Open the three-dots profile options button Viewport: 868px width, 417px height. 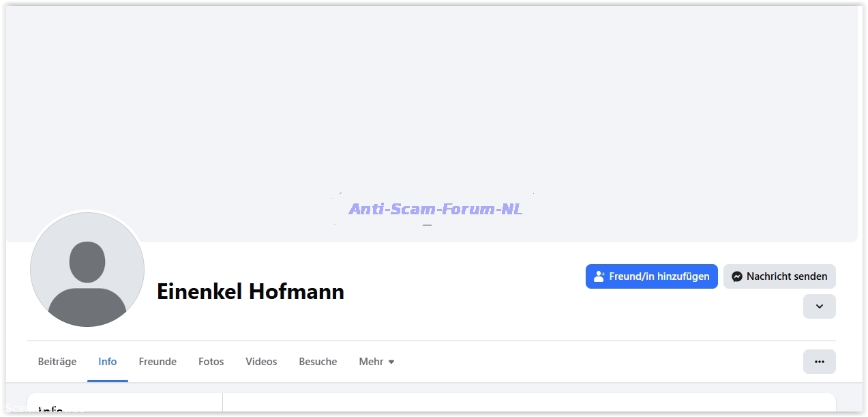819,362
